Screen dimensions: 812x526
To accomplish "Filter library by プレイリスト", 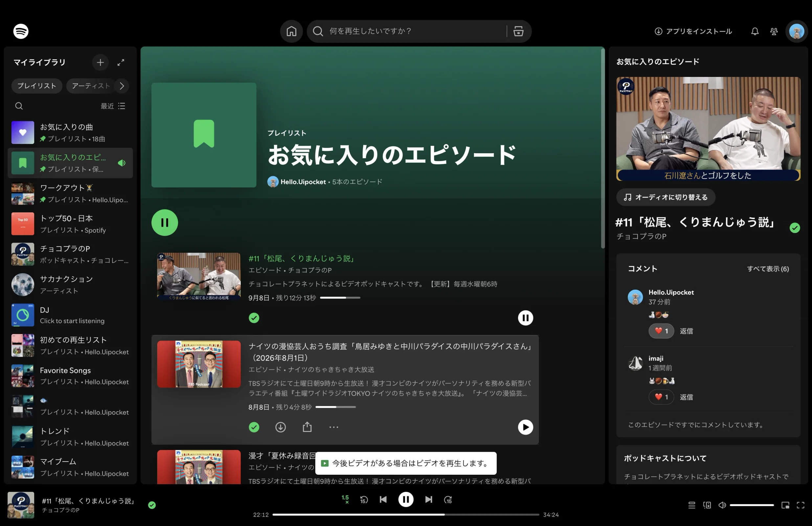I will coord(37,86).
